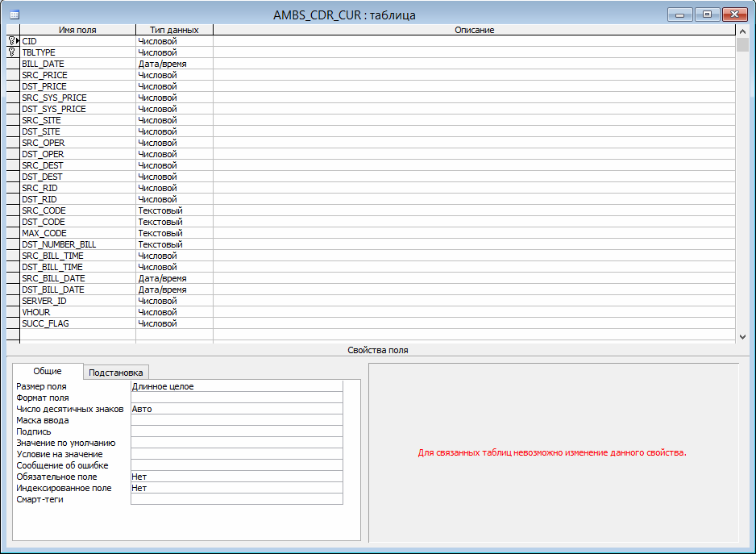Close the AMBS_CDR_CUR table window
756x554 pixels.
click(x=735, y=15)
